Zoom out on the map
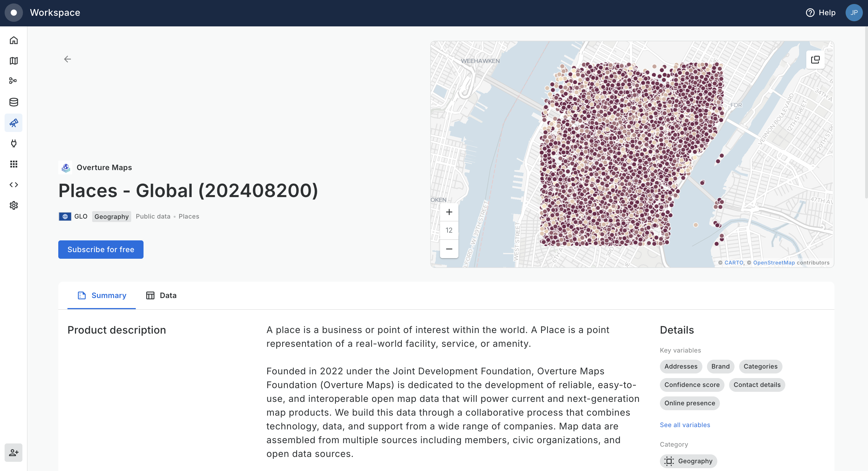The width and height of the screenshot is (868, 471). click(x=449, y=249)
